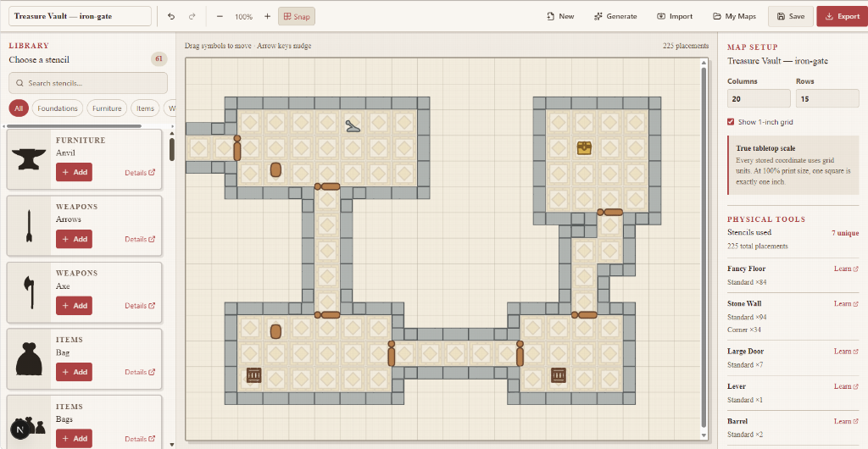Select the lever symbol on the map

353,126
